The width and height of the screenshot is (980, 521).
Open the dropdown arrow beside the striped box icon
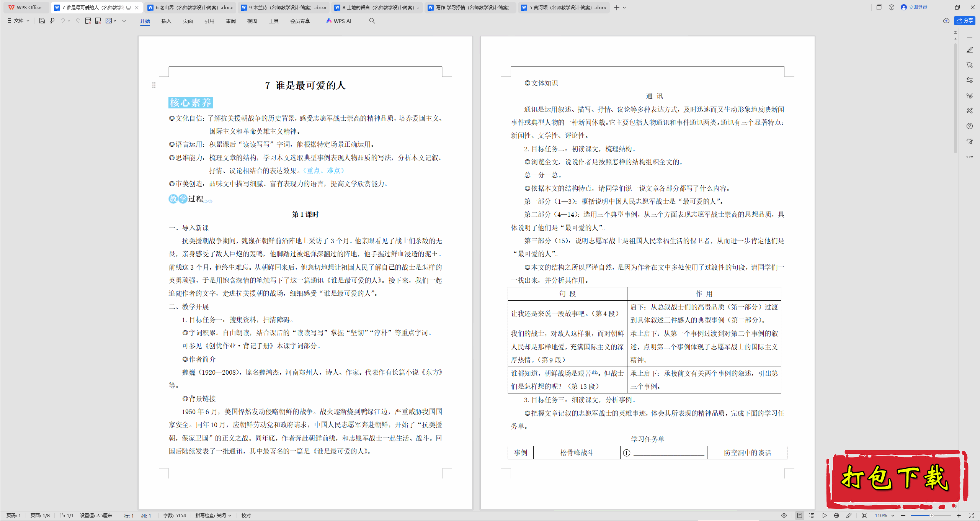coord(115,21)
